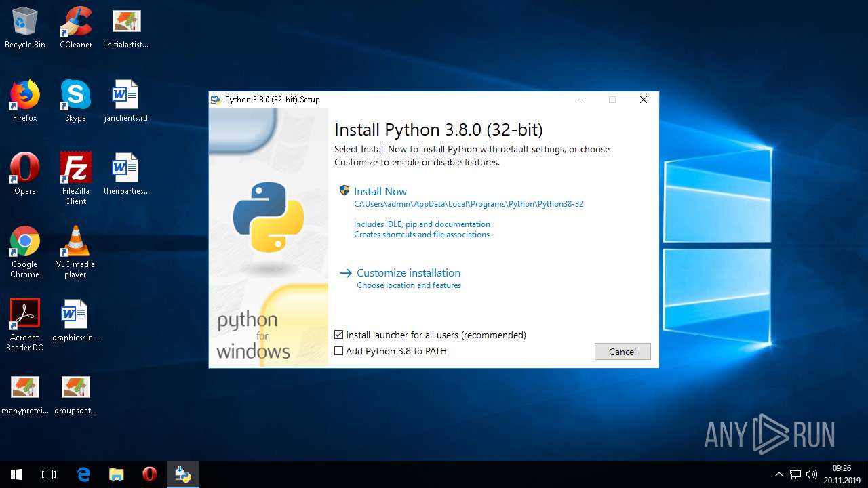Select the janclients.rtf document icon
Screen dimensions: 868x488
pyautogui.click(x=126, y=101)
